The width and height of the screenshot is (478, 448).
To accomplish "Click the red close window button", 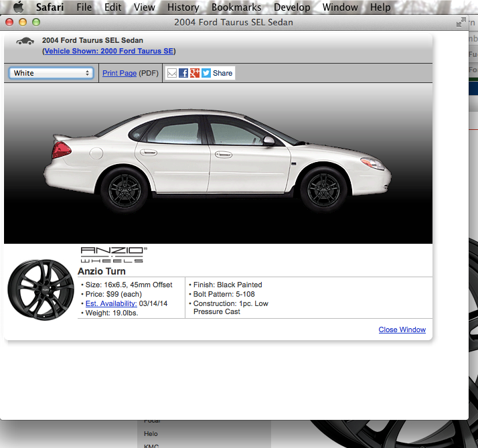I will (9, 22).
